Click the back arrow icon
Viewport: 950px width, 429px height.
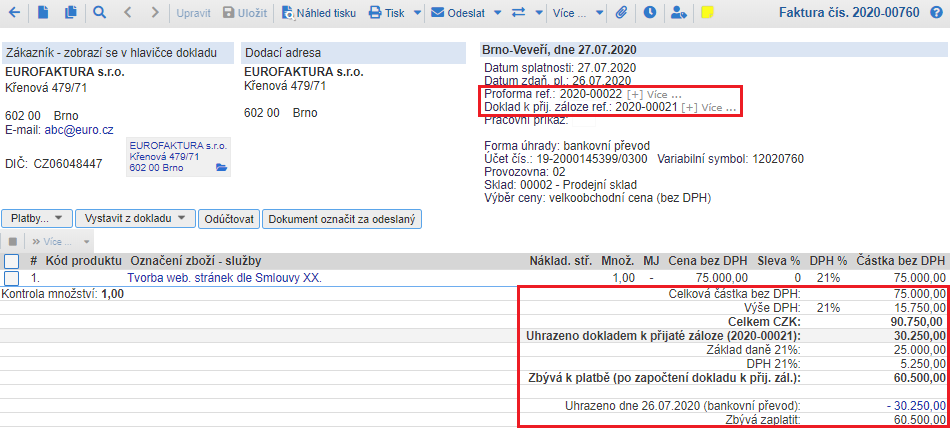coord(15,13)
